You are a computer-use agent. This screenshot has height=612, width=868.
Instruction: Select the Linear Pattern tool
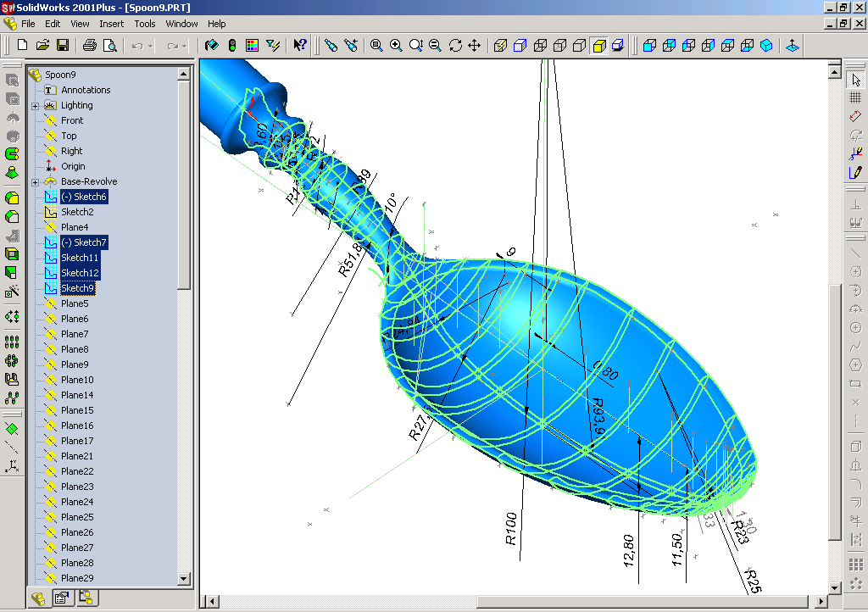[x=12, y=342]
